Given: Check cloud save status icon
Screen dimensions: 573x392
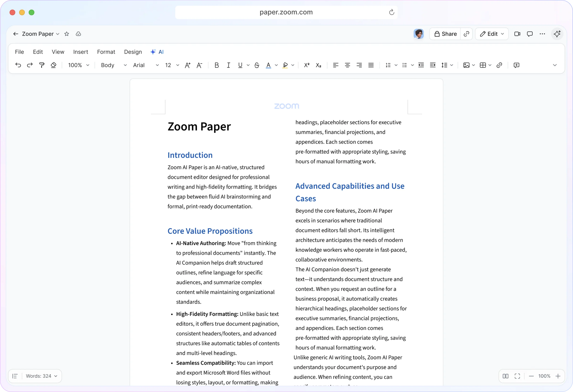Looking at the screenshot, I should [x=78, y=34].
